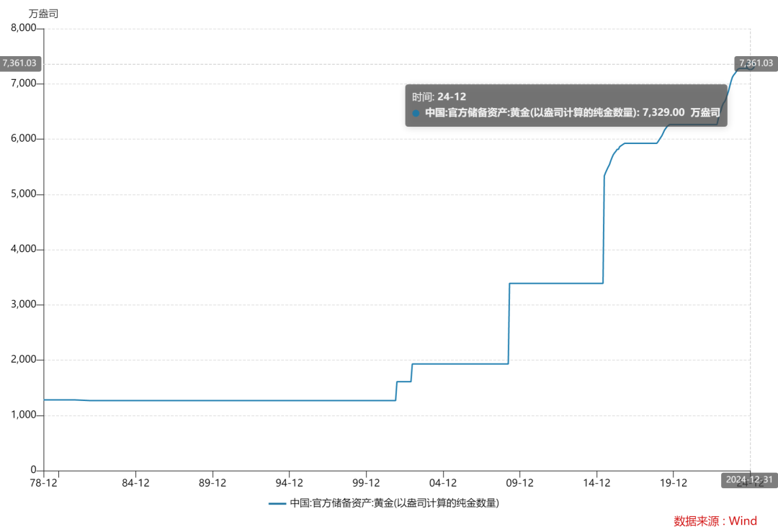Viewport: 778px width, 532px height.
Task: Select the blue line marker in the legend
Action: pos(277,504)
